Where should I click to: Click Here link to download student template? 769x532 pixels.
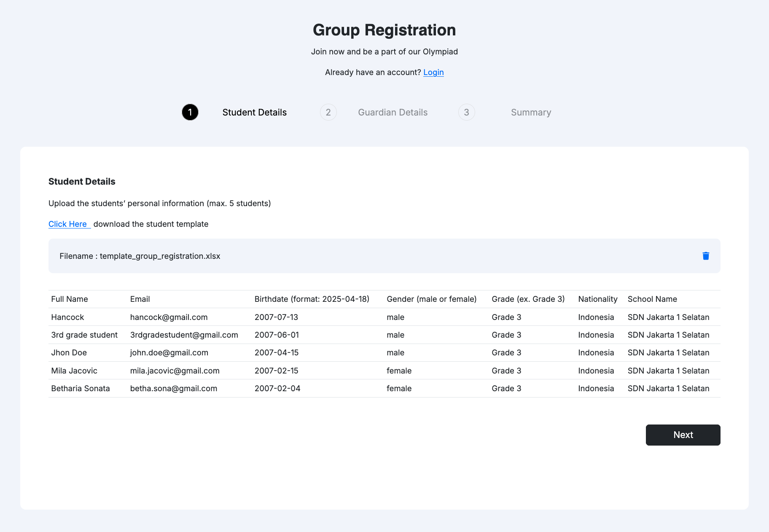[x=68, y=224]
